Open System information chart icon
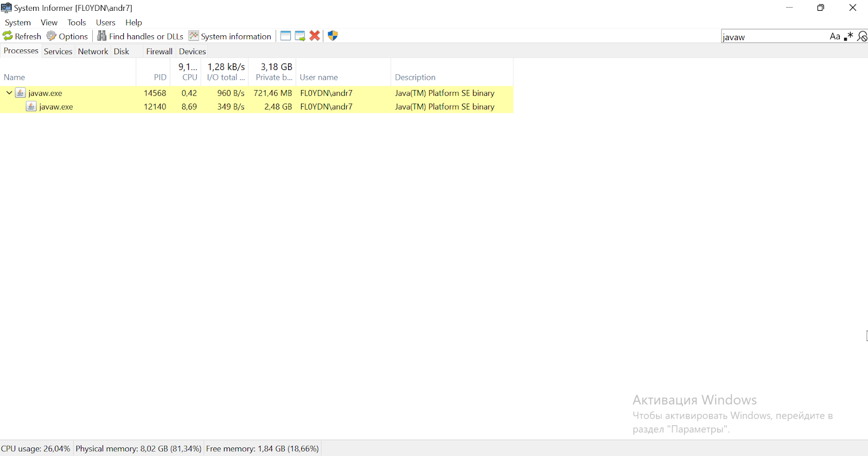This screenshot has height=456, width=868. (194, 36)
